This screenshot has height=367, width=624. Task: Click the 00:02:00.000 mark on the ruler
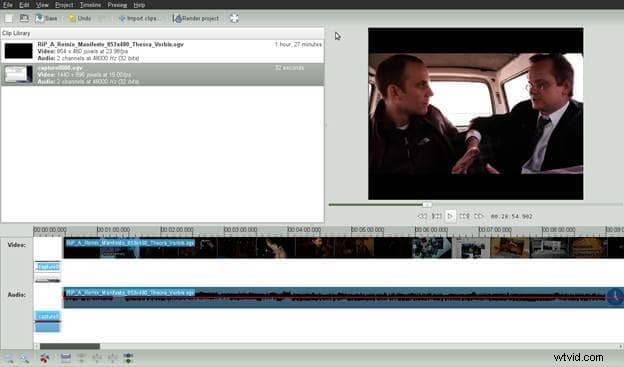[177, 230]
